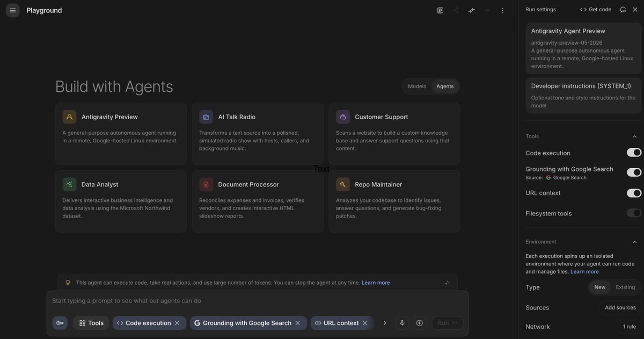This screenshot has height=339, width=644.
Task: Toggle the URL context switch
Action: [634, 193]
